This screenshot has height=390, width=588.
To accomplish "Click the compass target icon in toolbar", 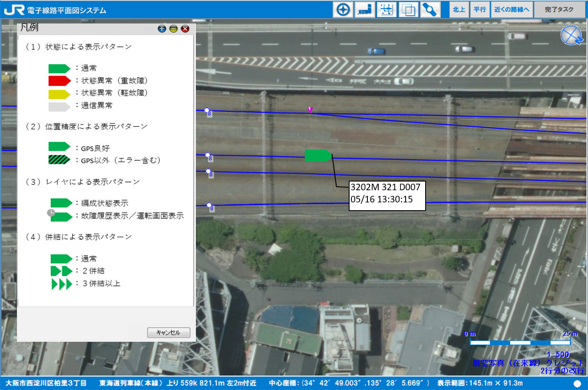I will click(343, 10).
